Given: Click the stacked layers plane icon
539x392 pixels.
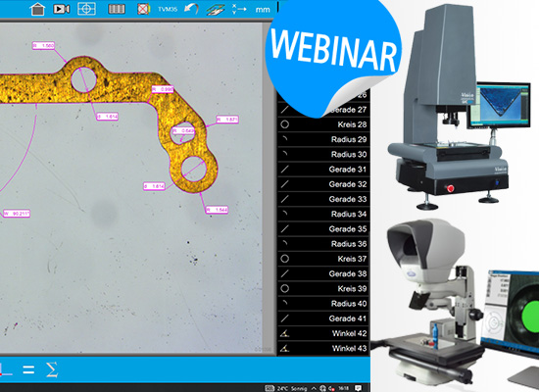Looking at the screenshot, I should tap(216, 9).
